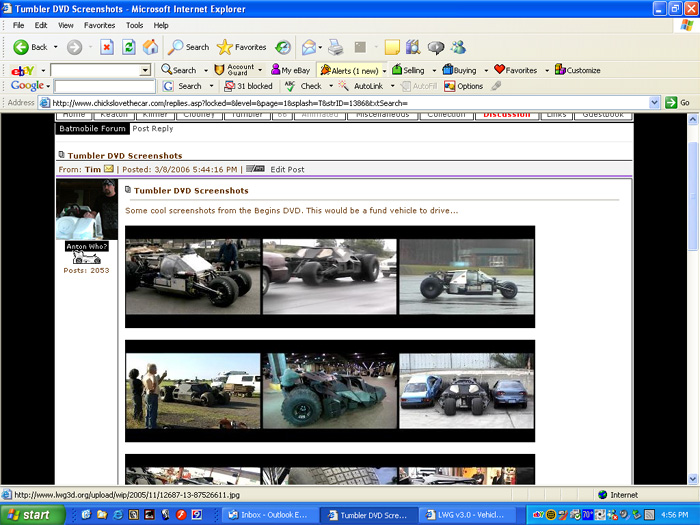Open eBay Favorites heart button
The image size is (700, 525).
click(516, 70)
